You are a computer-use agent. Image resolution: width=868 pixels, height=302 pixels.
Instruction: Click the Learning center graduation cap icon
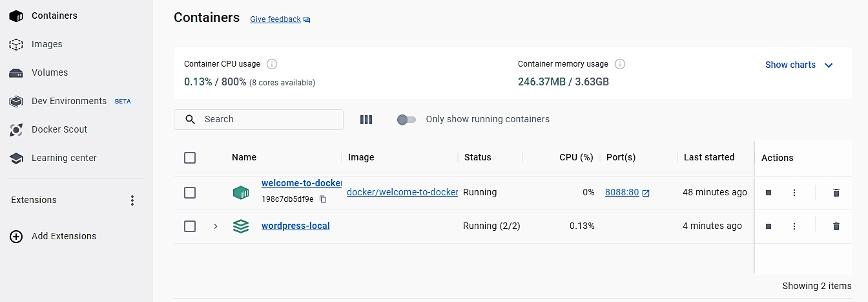click(16, 158)
